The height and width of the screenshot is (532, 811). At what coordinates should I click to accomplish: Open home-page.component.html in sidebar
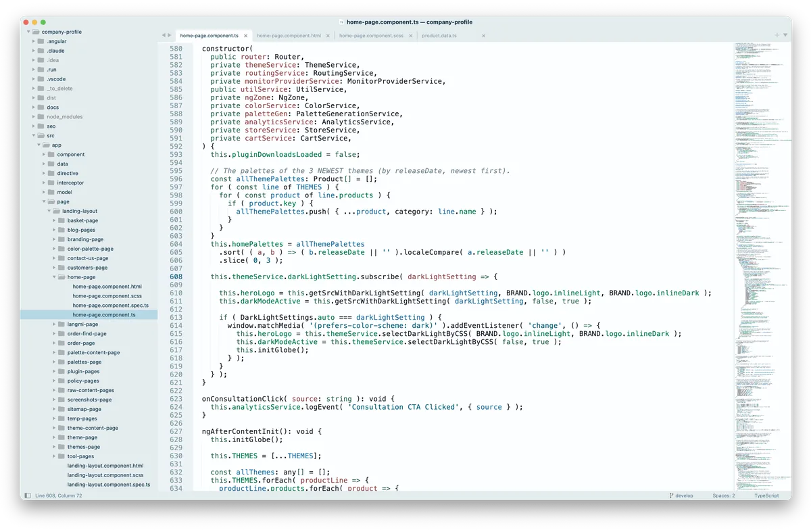coord(107,287)
